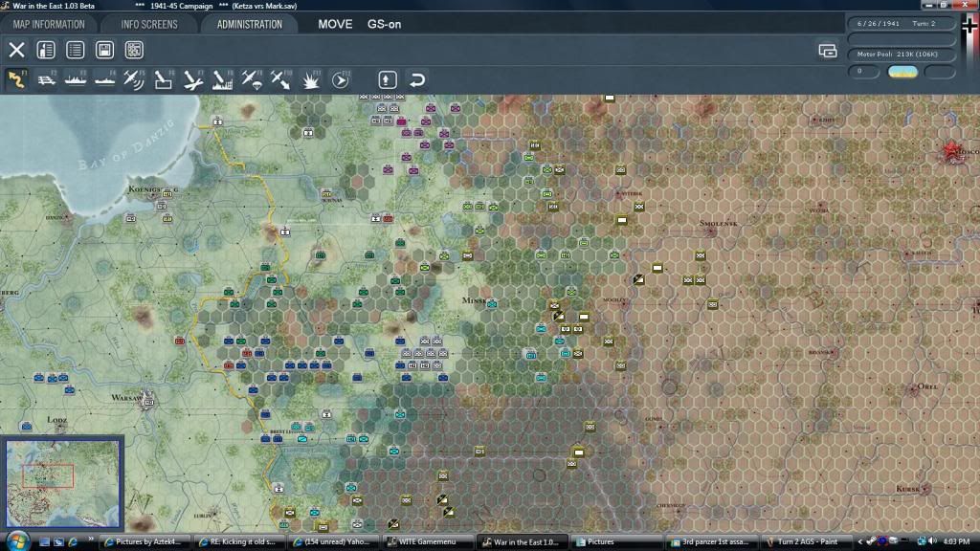Click the 4:03 PM taskbar clock

pyautogui.click(x=956, y=541)
